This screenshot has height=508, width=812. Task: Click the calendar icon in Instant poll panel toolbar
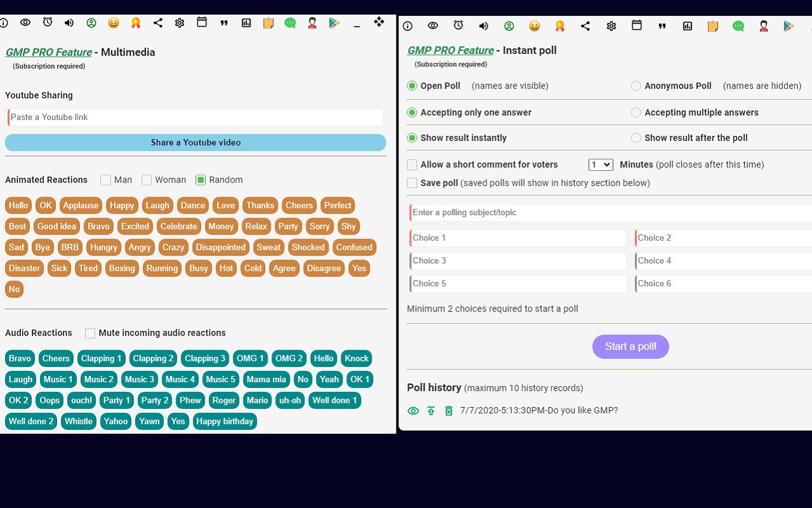636,25
